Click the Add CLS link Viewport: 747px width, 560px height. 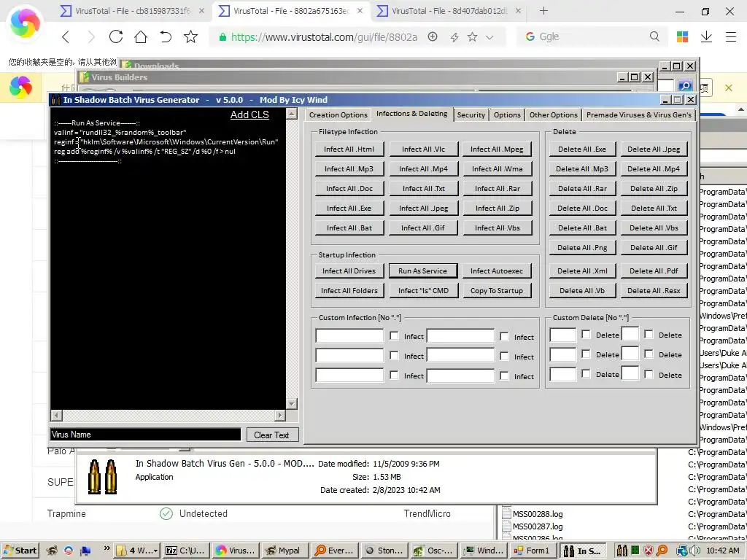tap(249, 114)
